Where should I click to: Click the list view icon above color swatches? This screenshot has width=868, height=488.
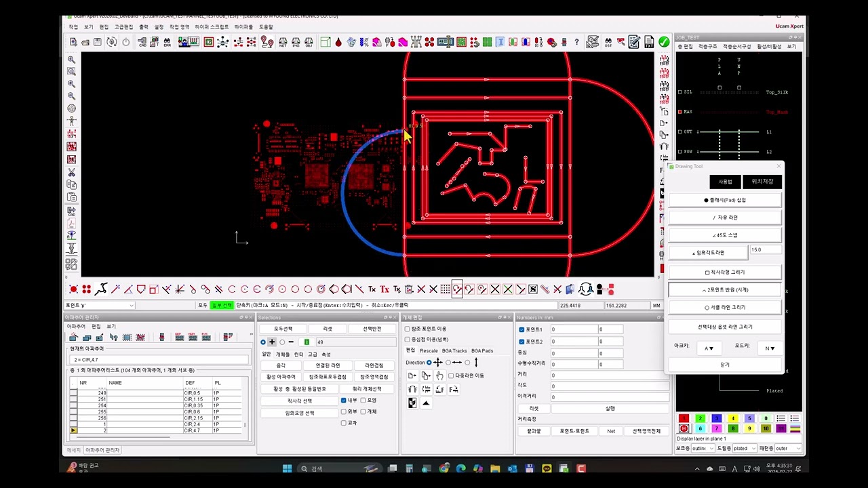click(x=781, y=418)
